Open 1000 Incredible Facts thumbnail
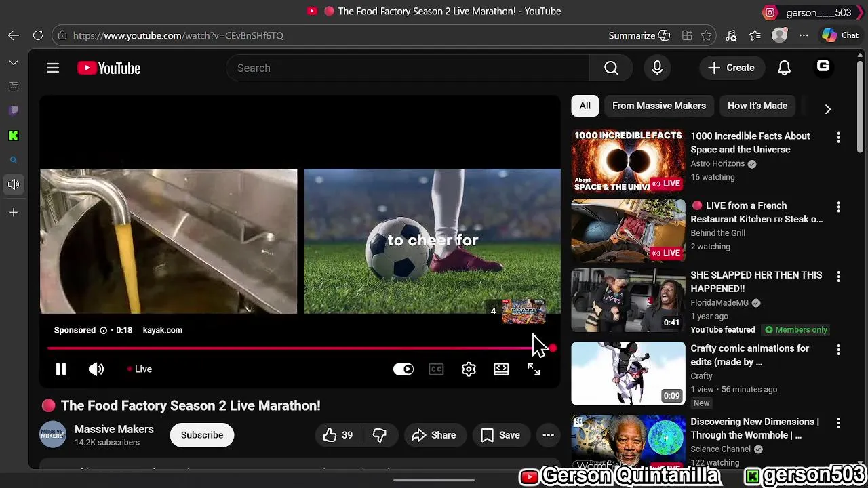 click(x=628, y=161)
